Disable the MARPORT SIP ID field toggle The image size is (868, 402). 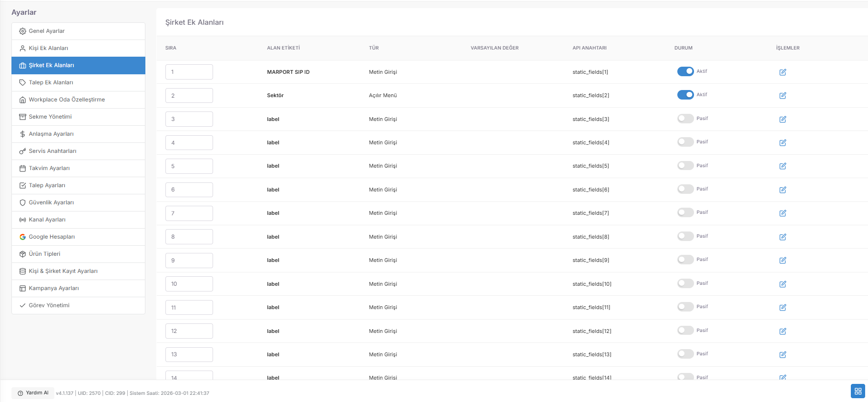[x=685, y=71]
